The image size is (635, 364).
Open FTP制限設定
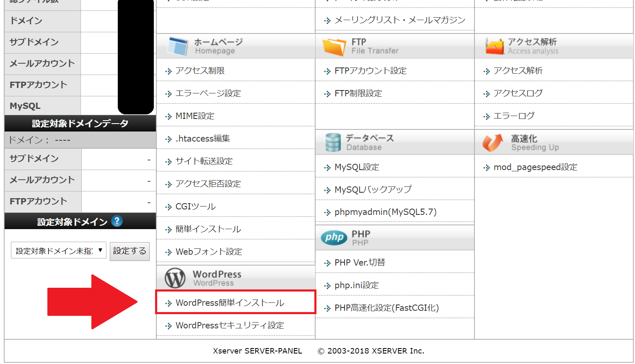pyautogui.click(x=358, y=93)
